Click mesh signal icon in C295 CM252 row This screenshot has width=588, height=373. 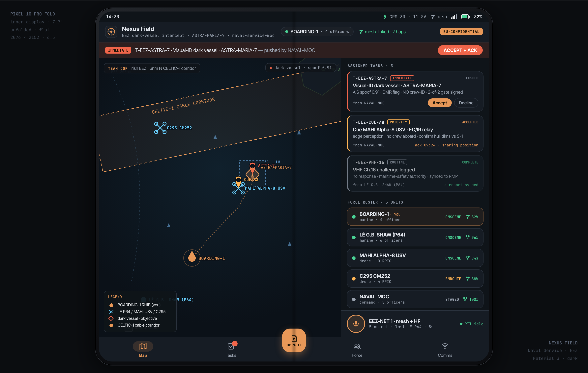pyautogui.click(x=467, y=279)
